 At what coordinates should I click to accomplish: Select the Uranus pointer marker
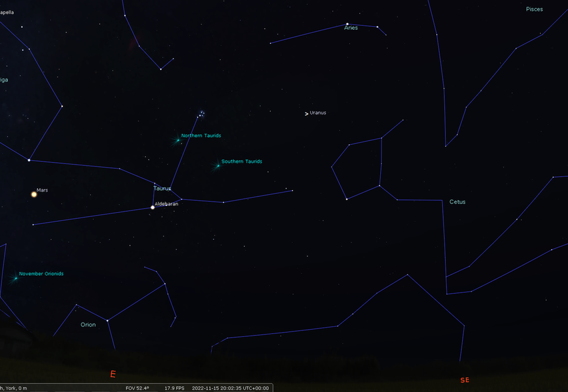pos(307,113)
